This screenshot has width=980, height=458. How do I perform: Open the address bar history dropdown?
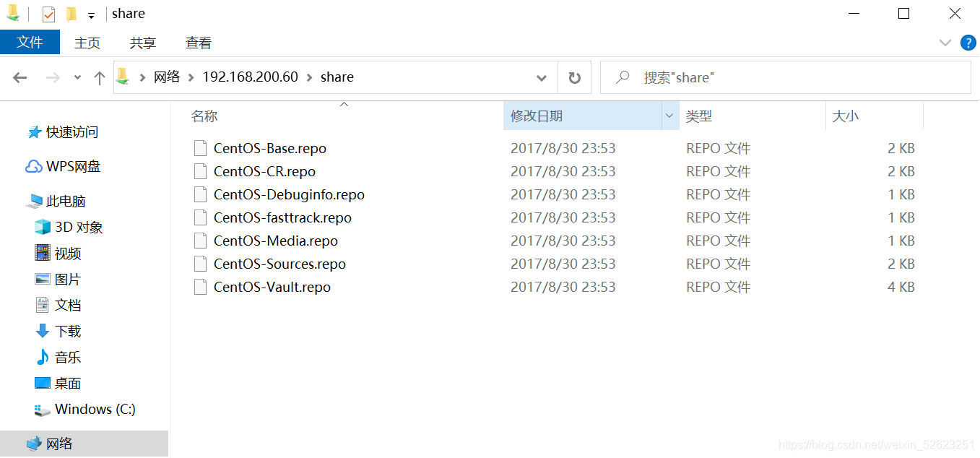[542, 77]
